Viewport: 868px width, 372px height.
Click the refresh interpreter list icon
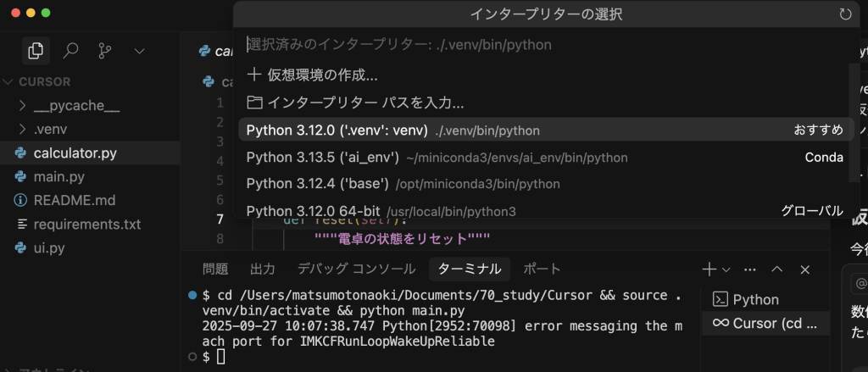point(844,14)
